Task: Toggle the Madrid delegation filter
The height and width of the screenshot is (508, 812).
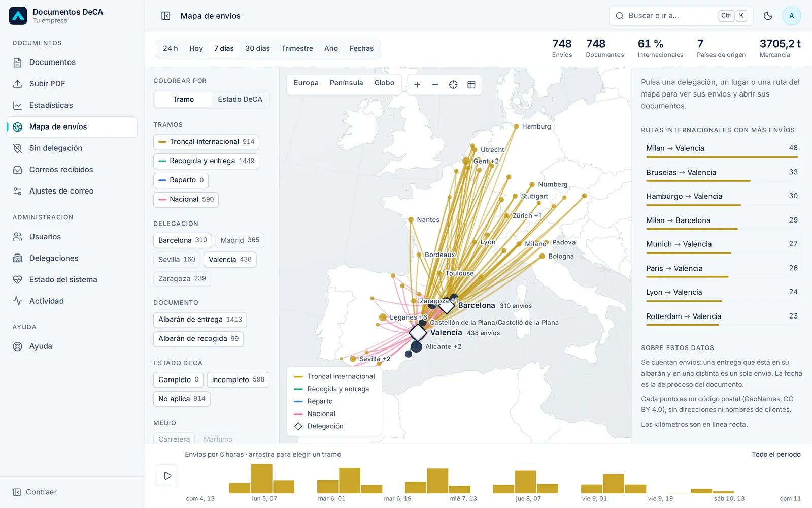Action: (x=240, y=240)
